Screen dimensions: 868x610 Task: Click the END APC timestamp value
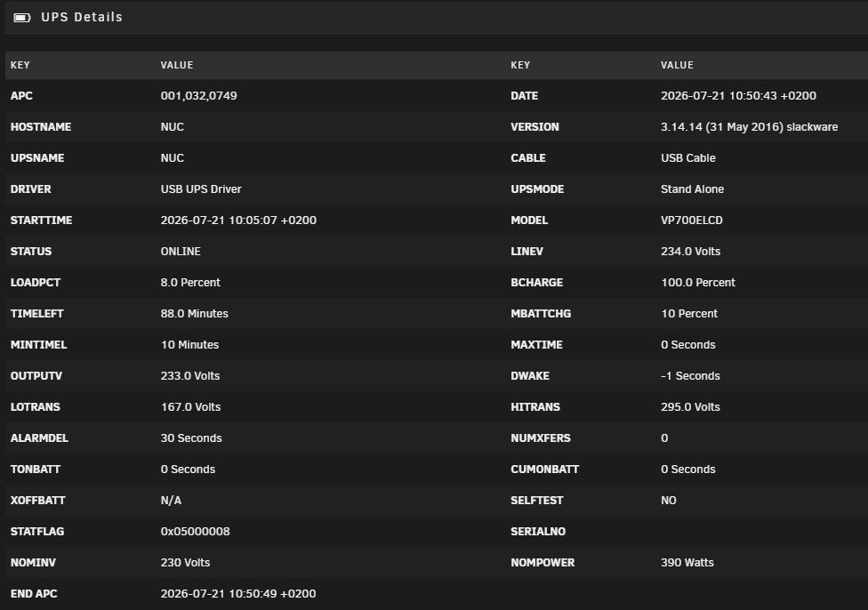tap(238, 593)
